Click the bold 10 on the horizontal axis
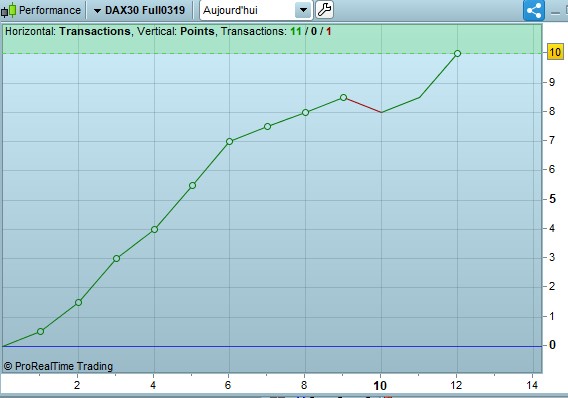The width and height of the screenshot is (568, 398). [x=380, y=386]
